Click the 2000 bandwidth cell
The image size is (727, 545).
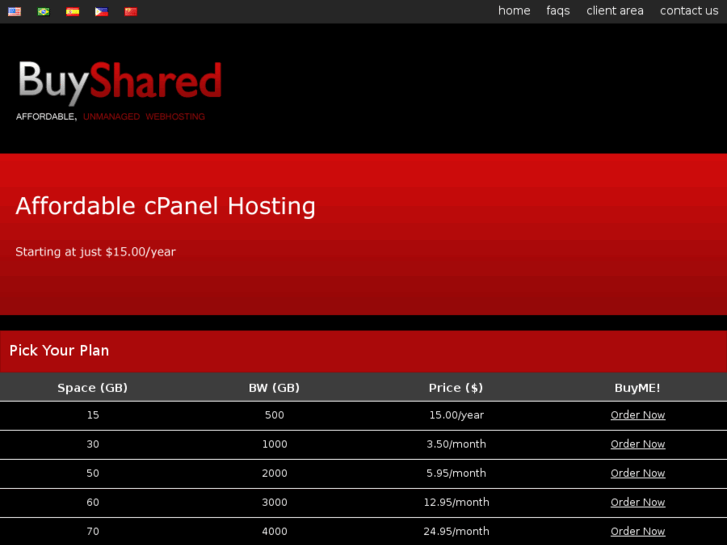(x=274, y=474)
